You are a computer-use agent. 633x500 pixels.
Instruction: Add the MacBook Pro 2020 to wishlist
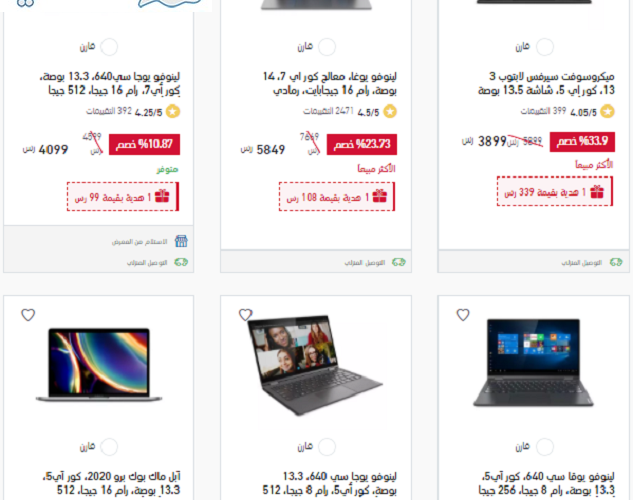[x=28, y=315]
